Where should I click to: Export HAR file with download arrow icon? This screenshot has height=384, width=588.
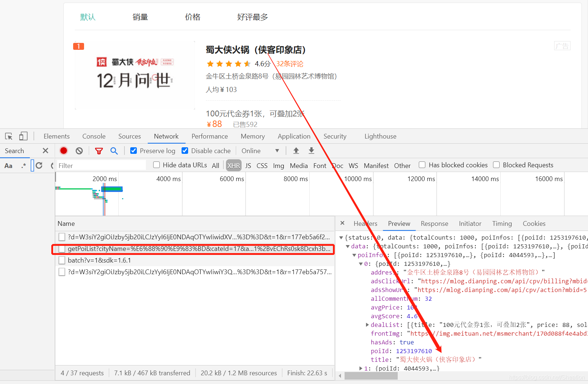(x=311, y=151)
